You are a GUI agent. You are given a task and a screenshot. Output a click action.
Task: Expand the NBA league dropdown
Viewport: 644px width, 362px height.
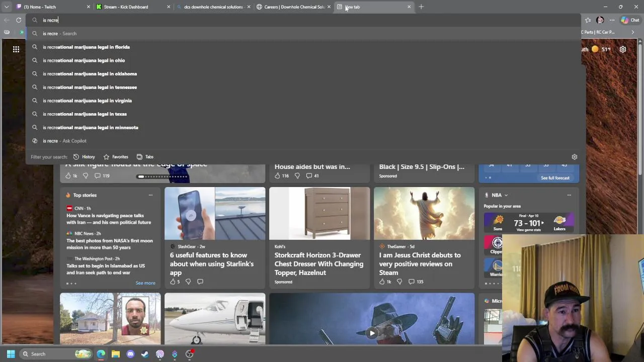pos(506,195)
